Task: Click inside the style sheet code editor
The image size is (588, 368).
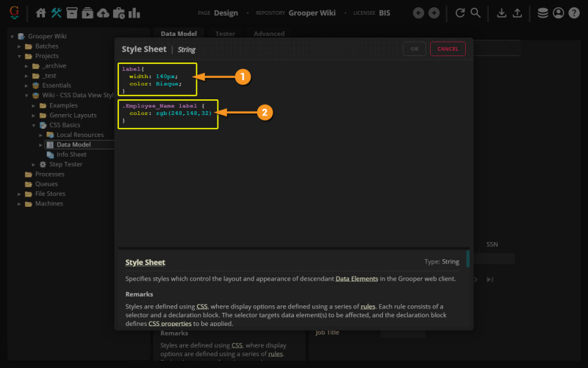Action: click(x=293, y=154)
